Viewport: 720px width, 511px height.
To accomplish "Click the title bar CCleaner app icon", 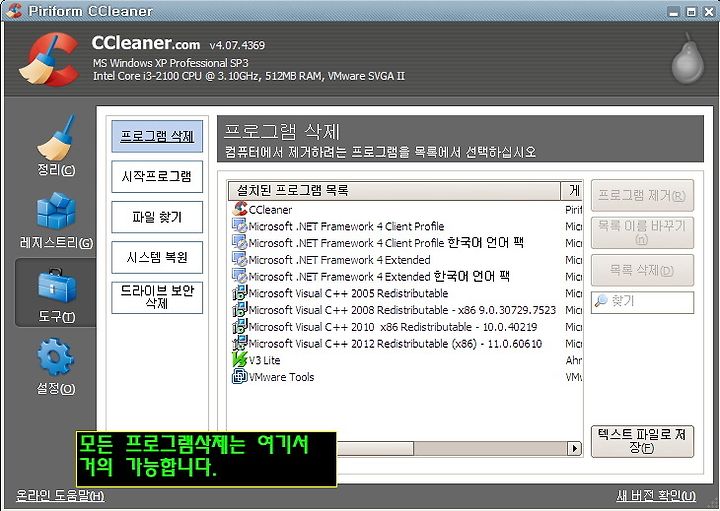I will 14,11.
